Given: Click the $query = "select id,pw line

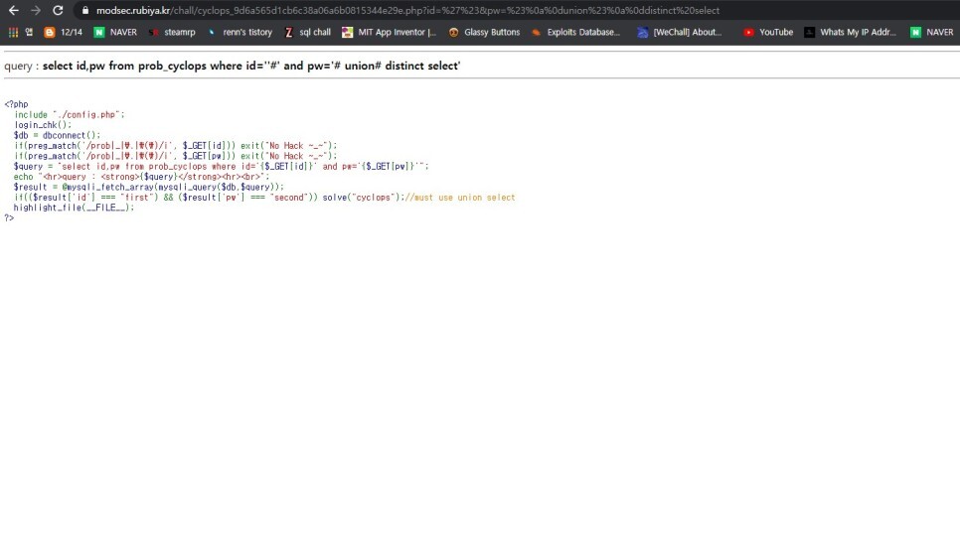Looking at the screenshot, I should (x=221, y=167).
